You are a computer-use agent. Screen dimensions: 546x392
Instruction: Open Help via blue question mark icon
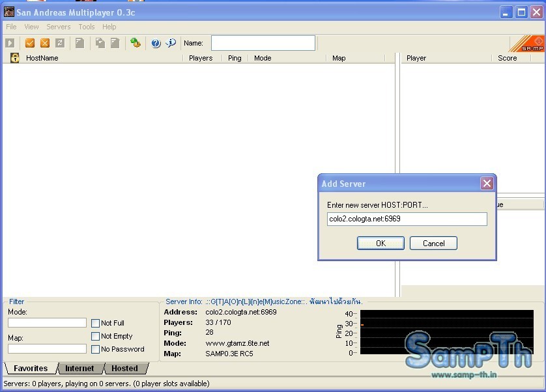156,43
